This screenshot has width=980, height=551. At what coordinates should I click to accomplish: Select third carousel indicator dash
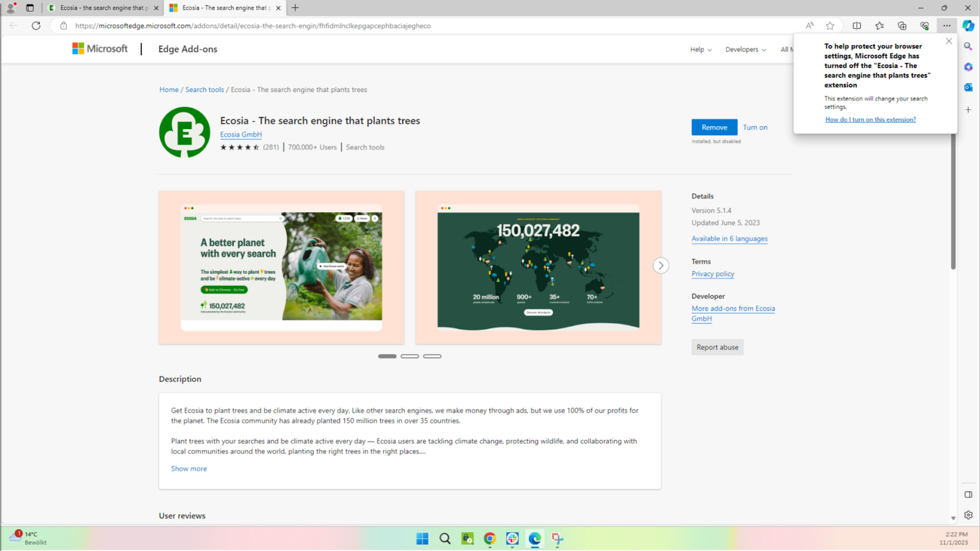coord(432,356)
